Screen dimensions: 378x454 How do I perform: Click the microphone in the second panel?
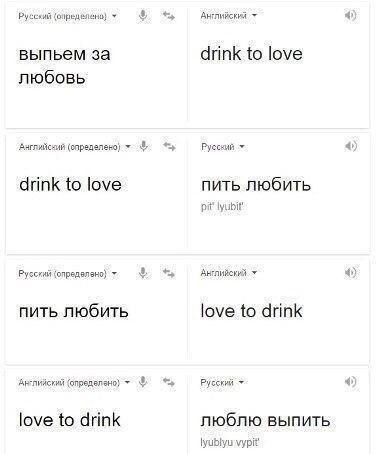tap(144, 146)
